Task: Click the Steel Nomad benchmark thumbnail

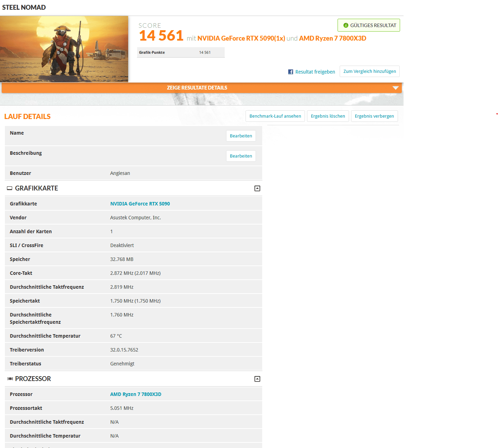Action: tap(64, 49)
